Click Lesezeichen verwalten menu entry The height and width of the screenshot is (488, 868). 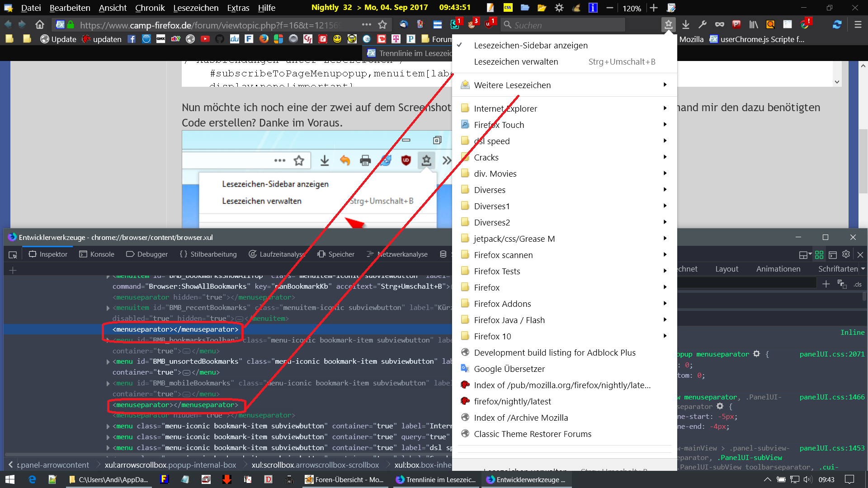(516, 61)
